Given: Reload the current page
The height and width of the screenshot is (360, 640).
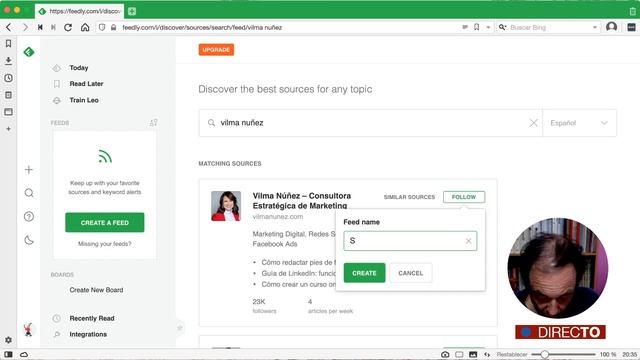Looking at the screenshot, I should coord(68,27).
